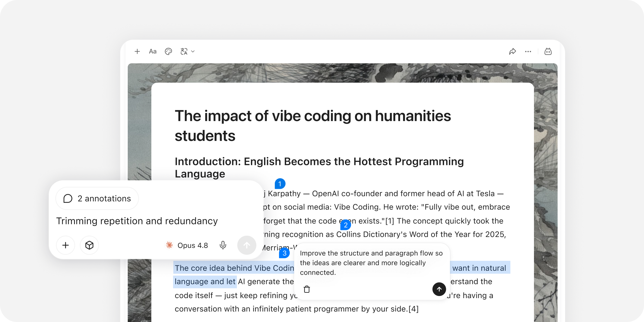The image size is (644, 322).
Task: Submit the annotation with the black arrow button
Action: pyautogui.click(x=439, y=289)
